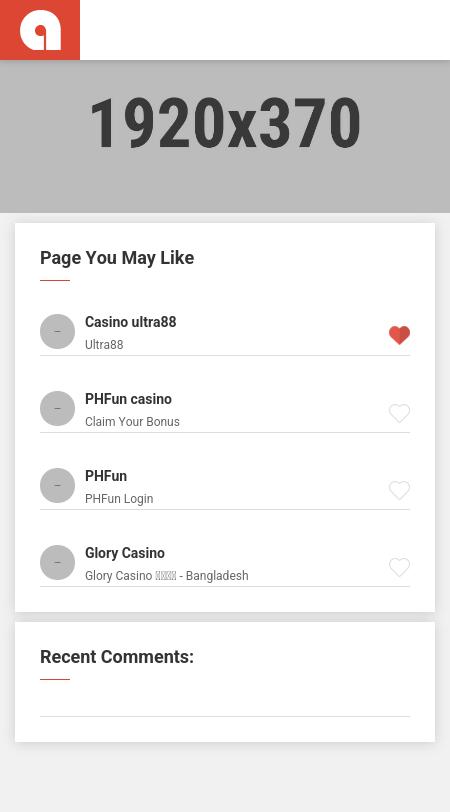450x812 pixels.
Task: Open the Glory Casino avatar image
Action: (x=57, y=562)
